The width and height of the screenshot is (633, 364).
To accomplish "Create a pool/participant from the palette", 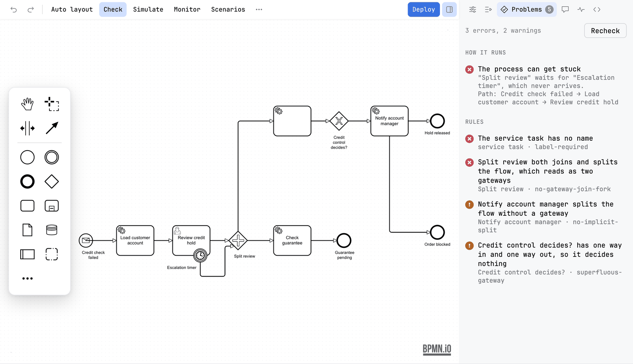I will 27,254.
